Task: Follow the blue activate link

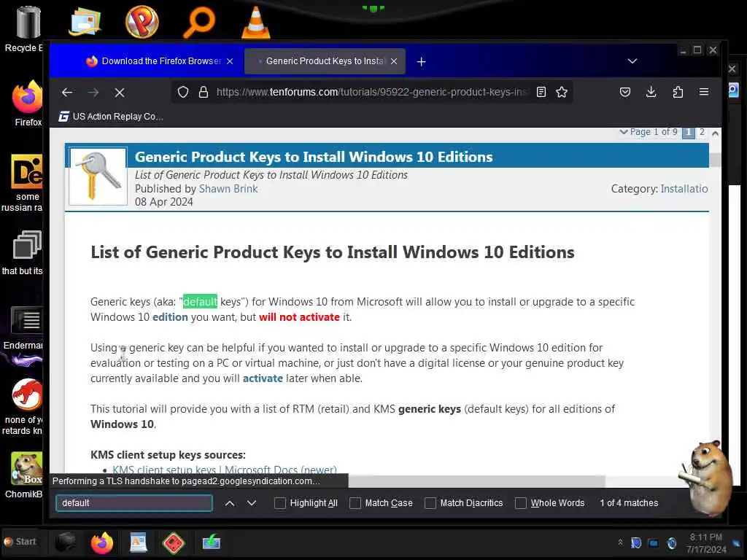Action: 263,378
